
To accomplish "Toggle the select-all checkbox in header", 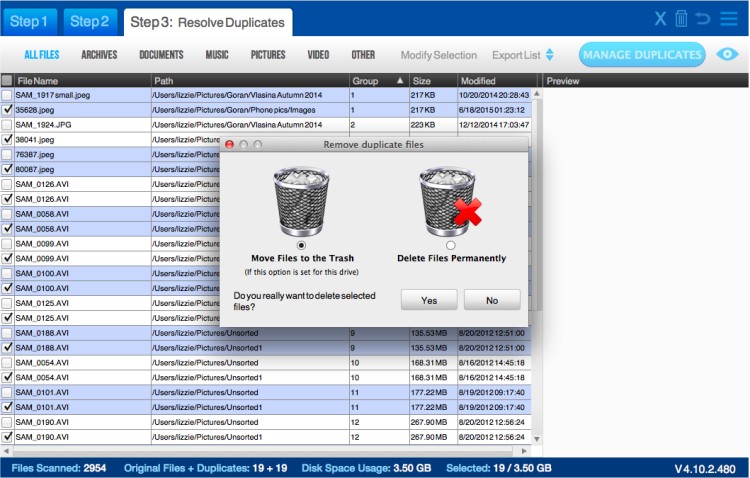I will [8, 80].
